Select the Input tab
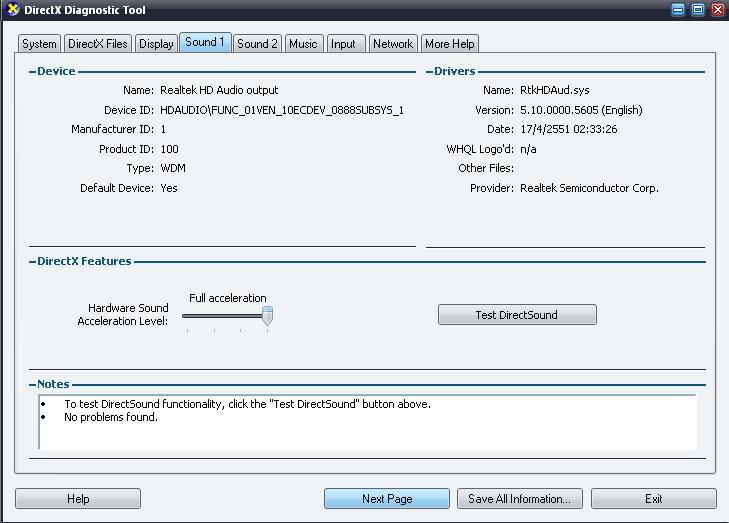Screen dimensions: 729x523 point(344,44)
